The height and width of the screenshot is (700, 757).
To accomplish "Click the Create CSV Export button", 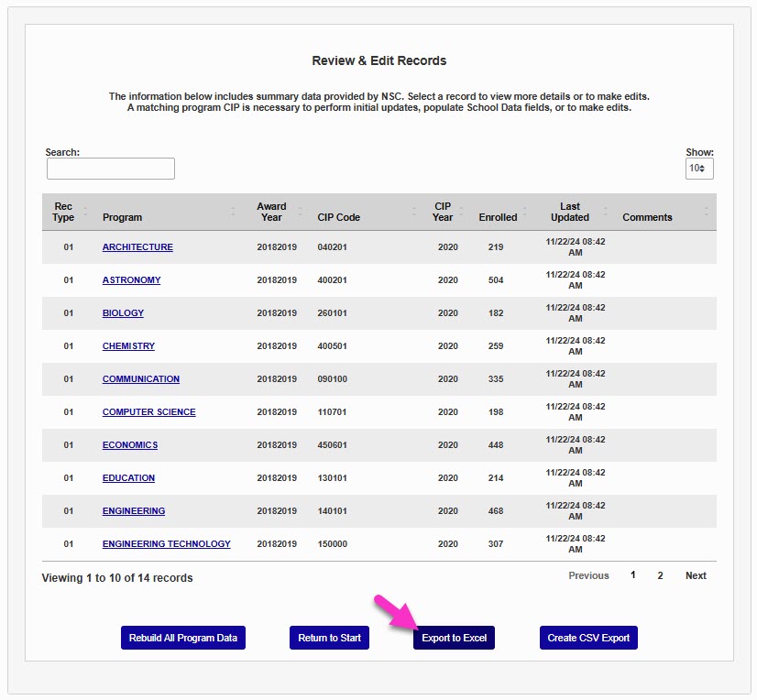I will 588,638.
